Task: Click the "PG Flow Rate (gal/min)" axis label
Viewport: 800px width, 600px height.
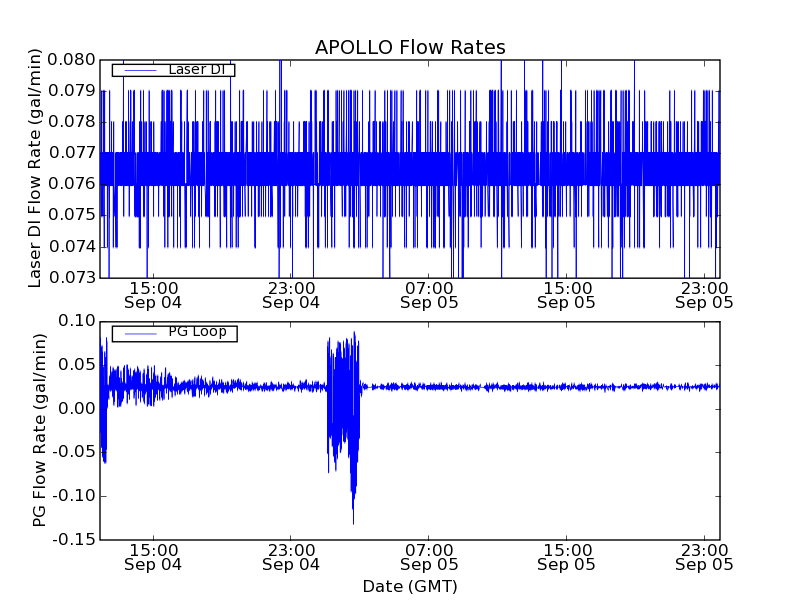Action: coord(39,430)
